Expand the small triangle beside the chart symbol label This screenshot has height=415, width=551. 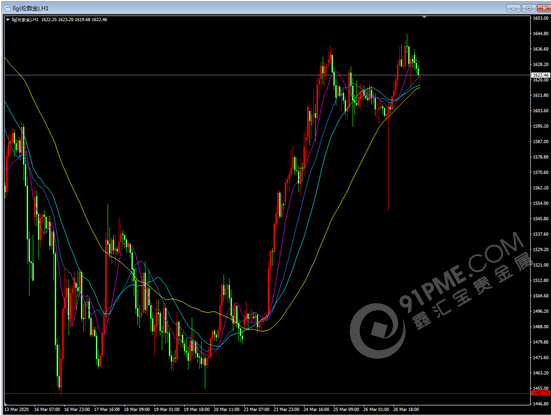[x=8, y=20]
